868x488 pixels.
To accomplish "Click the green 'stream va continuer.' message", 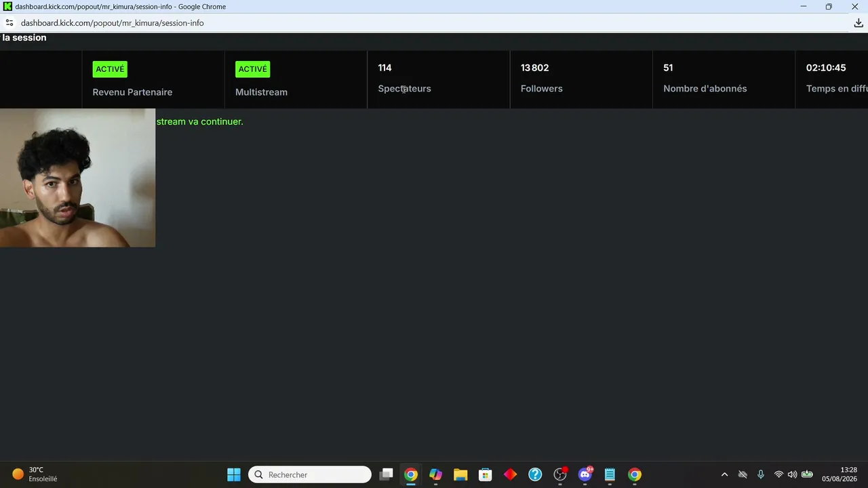I will click(x=199, y=122).
